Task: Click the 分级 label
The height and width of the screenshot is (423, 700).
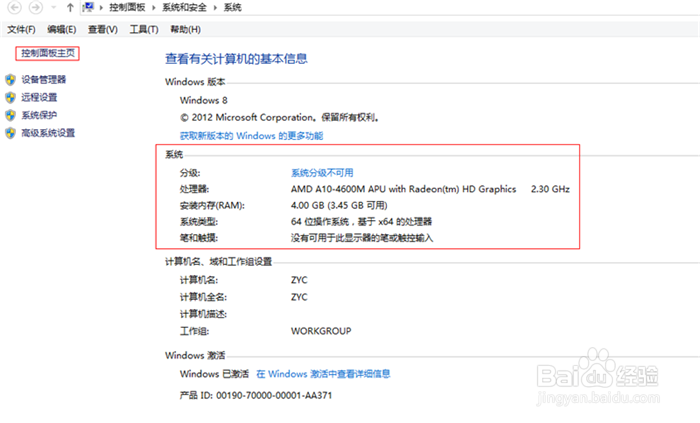Action: click(190, 173)
